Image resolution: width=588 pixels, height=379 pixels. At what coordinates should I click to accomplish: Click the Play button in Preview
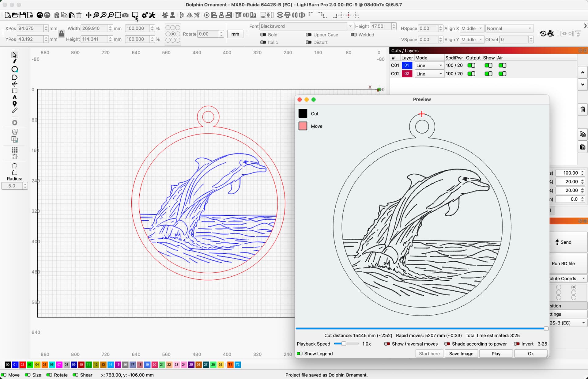(x=496, y=354)
